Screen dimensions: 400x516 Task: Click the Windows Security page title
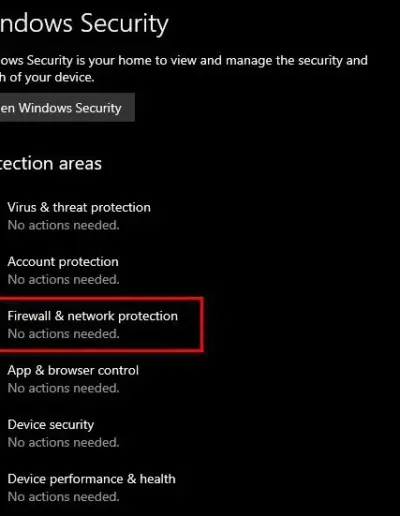(x=84, y=24)
